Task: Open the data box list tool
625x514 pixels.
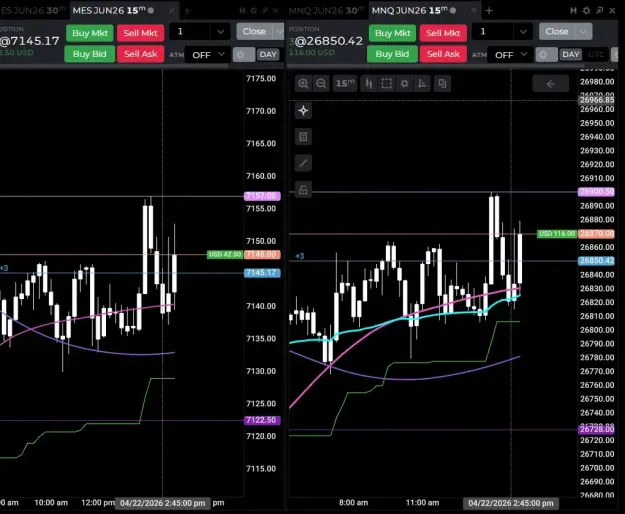Action: [303, 137]
